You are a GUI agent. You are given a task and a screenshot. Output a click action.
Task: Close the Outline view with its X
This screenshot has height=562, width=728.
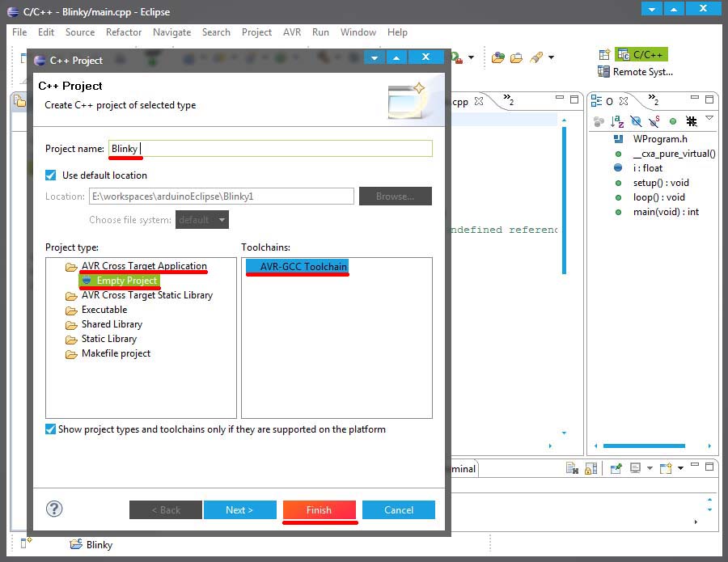tap(624, 101)
